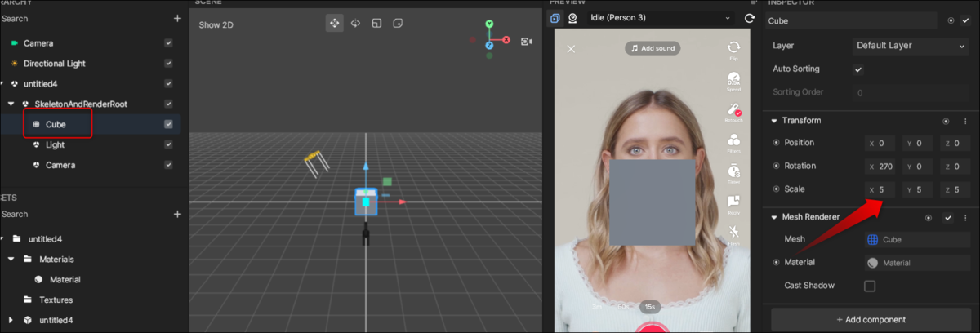The image size is (980, 333).
Task: Add new object in Hierarchy panel
Action: pos(177,18)
